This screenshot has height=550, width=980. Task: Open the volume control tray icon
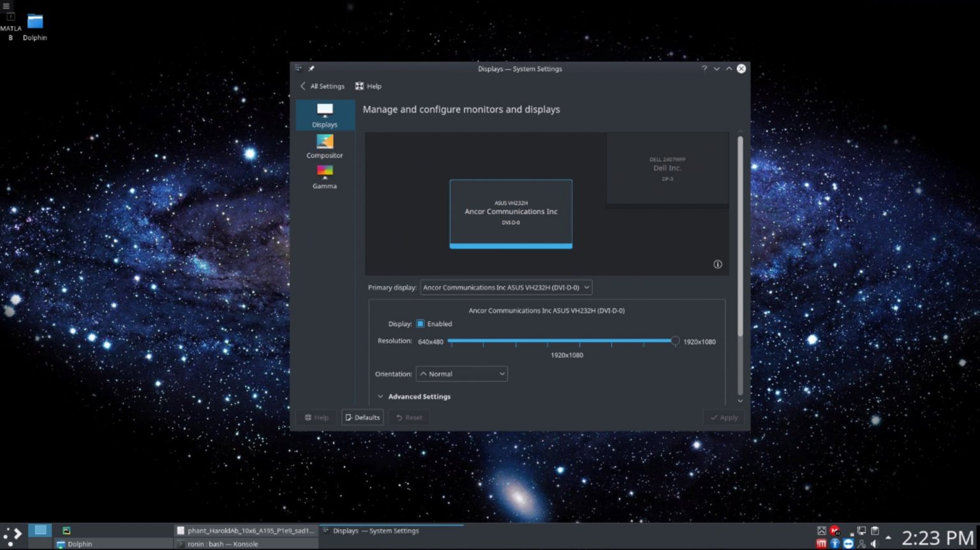[875, 544]
